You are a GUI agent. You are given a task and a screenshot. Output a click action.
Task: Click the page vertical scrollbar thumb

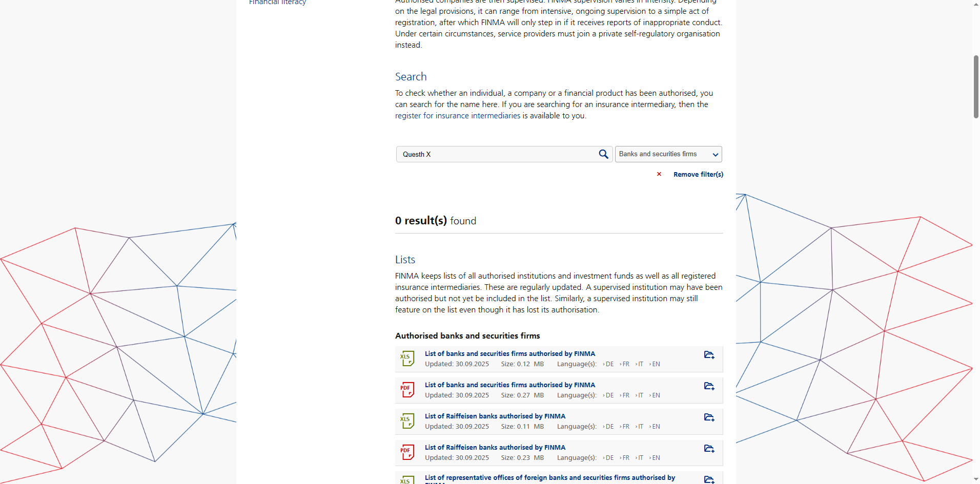pos(976,87)
